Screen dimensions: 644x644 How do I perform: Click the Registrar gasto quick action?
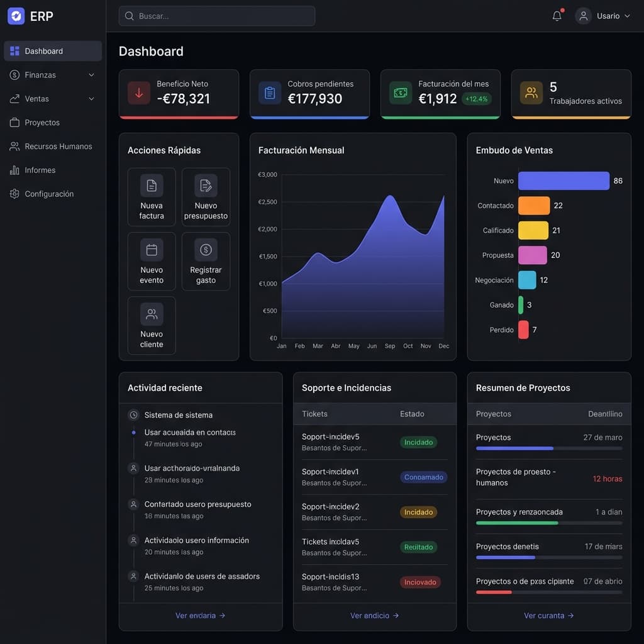[x=206, y=261]
